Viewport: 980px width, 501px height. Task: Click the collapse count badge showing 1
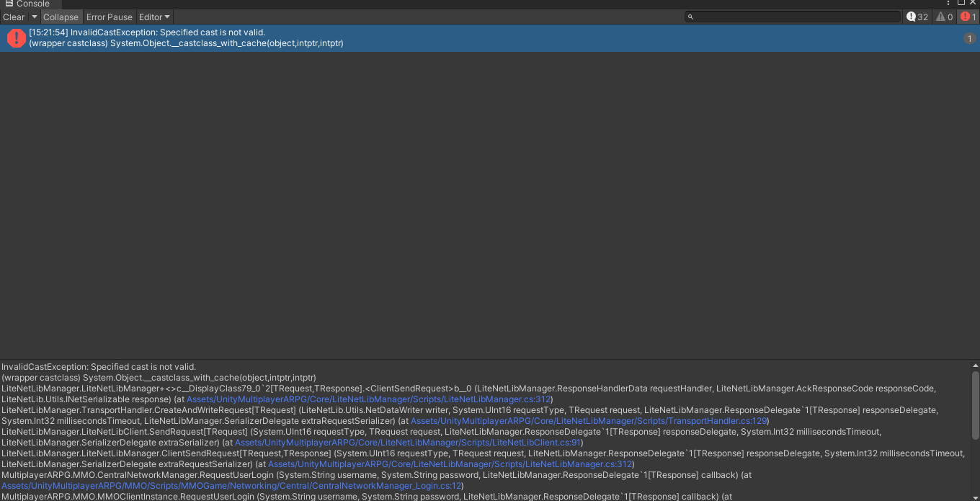pyautogui.click(x=969, y=38)
